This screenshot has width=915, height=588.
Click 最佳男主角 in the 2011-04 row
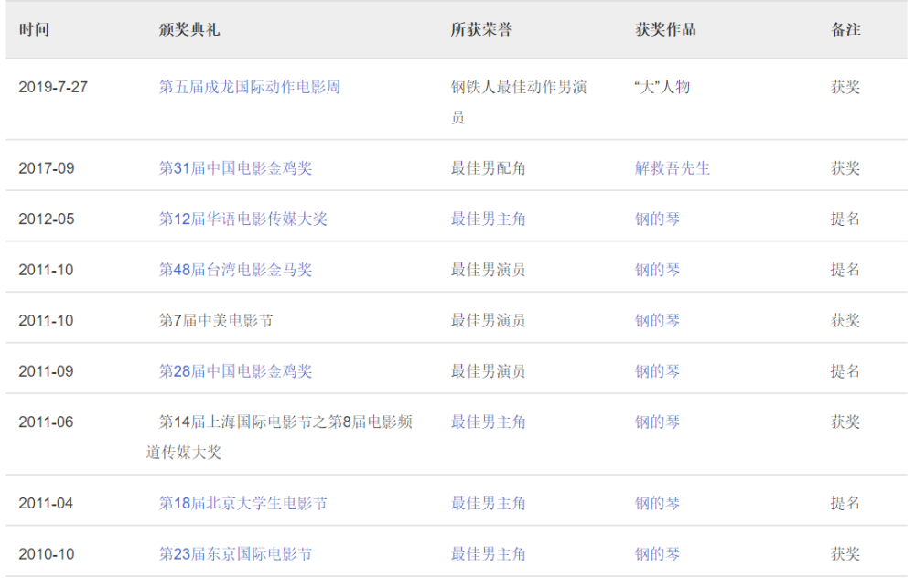pos(488,503)
